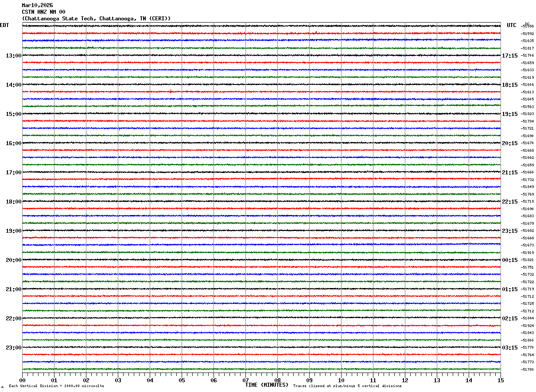Click the 03 minute axis tick label
The image size is (536, 392).
pos(118,380)
